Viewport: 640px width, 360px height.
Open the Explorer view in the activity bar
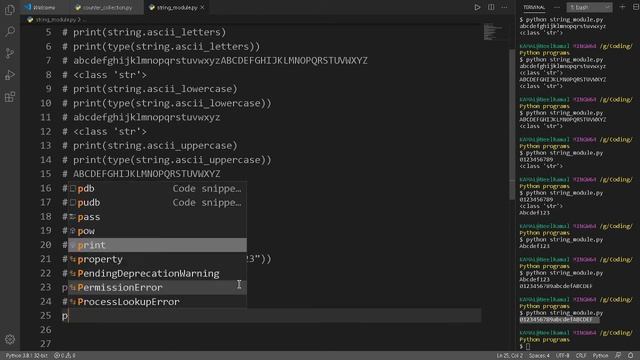10,10
